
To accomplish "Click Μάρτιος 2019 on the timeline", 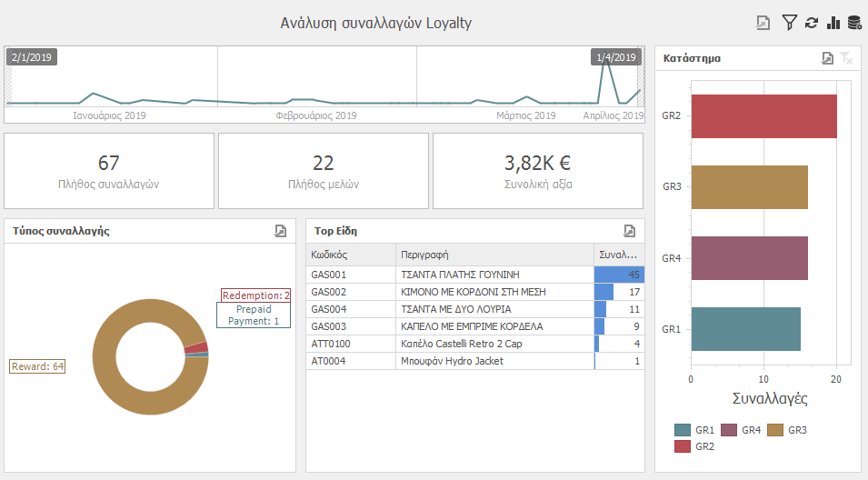I will [x=526, y=115].
